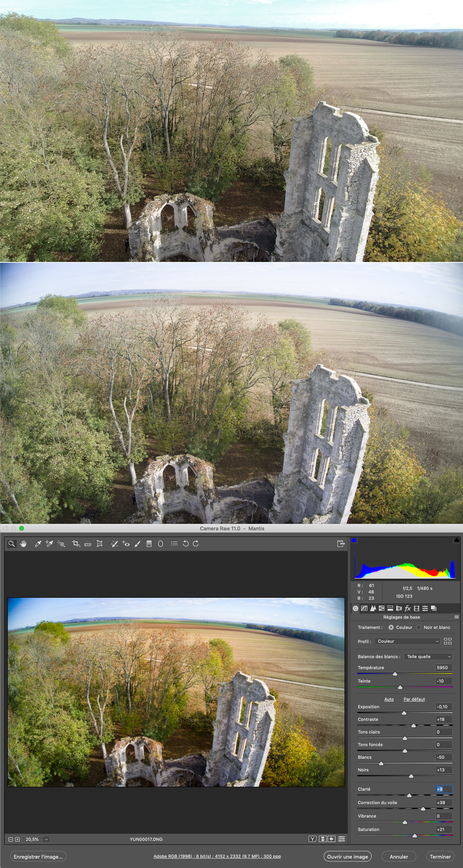This screenshot has height=868, width=463.
Task: Open the Effects fx panel tab
Action: coord(408,608)
